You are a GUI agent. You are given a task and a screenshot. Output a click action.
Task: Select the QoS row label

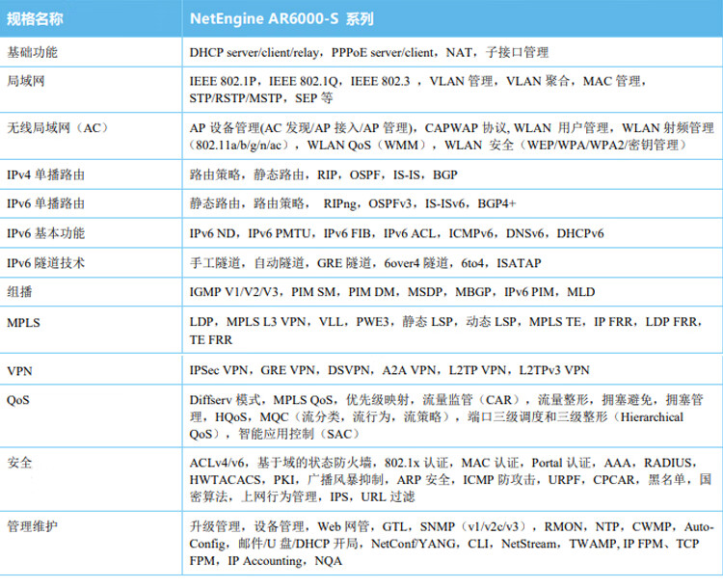point(19,398)
